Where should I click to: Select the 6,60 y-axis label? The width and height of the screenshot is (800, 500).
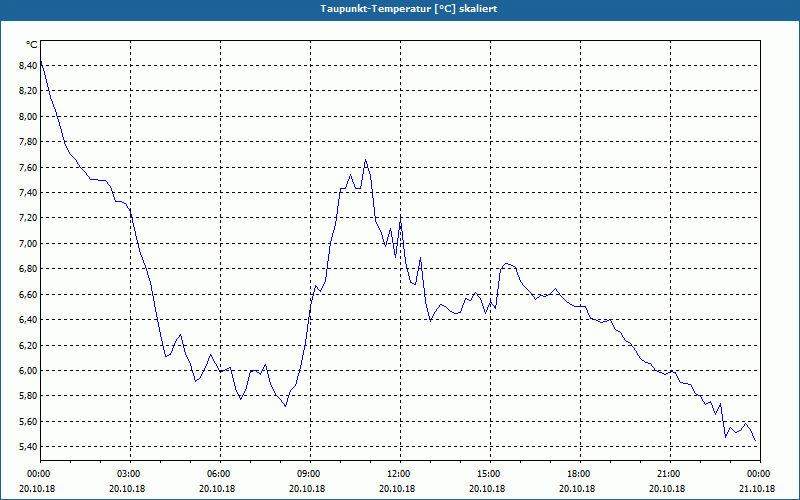[27, 294]
